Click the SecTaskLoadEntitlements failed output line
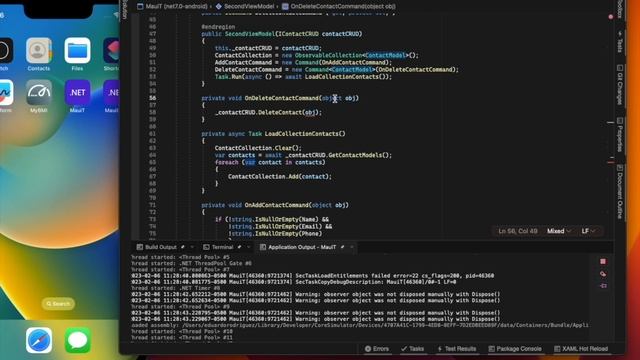This screenshot has width=640, height=360. tap(313, 276)
